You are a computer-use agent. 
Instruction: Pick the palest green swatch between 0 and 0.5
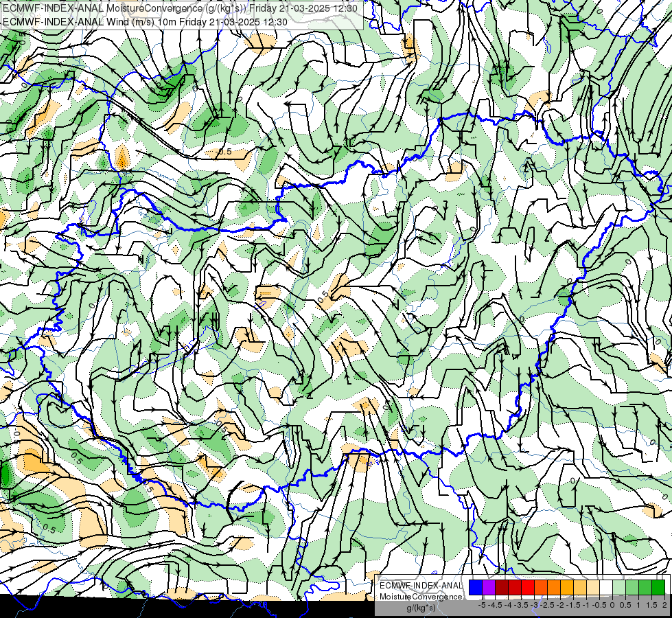[619, 587]
